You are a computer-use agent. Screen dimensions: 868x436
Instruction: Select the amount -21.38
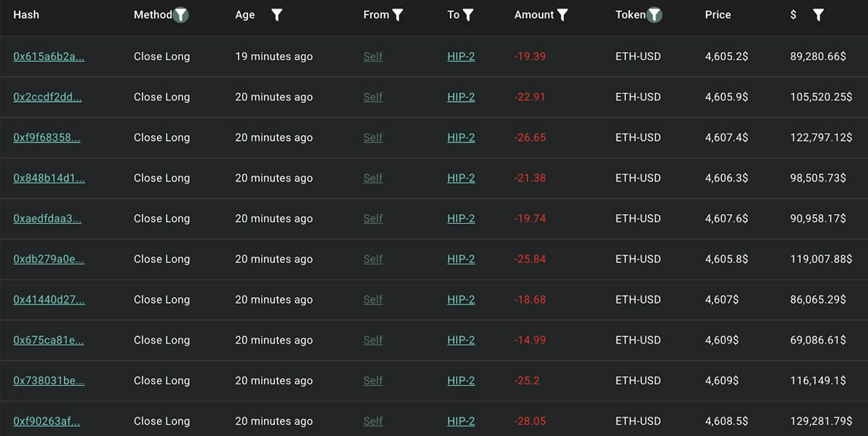click(x=530, y=178)
